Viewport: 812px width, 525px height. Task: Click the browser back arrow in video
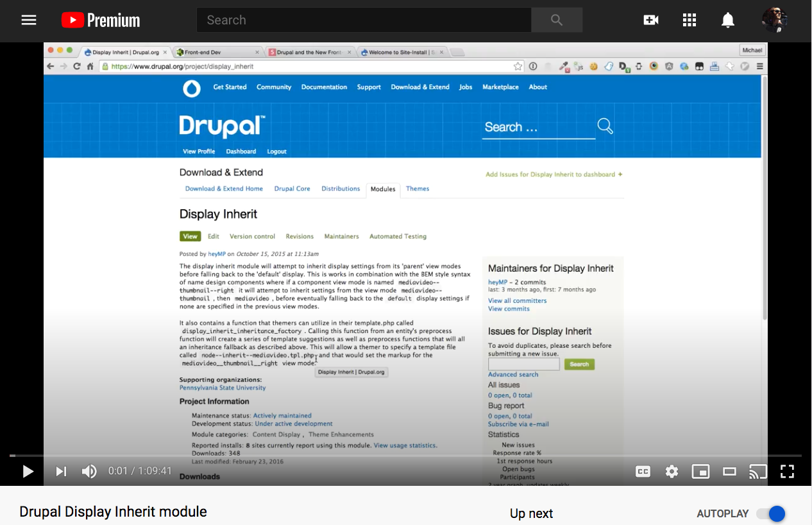pos(51,66)
